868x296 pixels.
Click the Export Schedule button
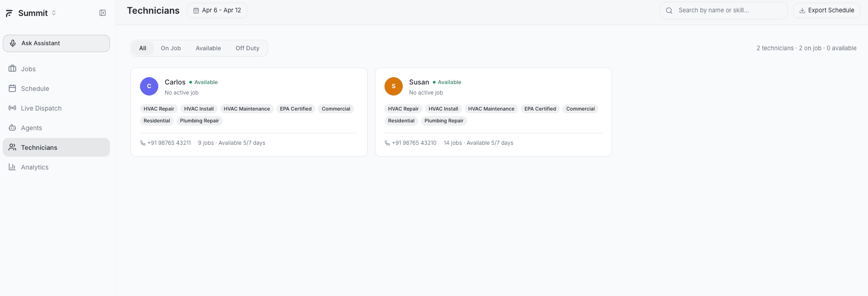826,11
